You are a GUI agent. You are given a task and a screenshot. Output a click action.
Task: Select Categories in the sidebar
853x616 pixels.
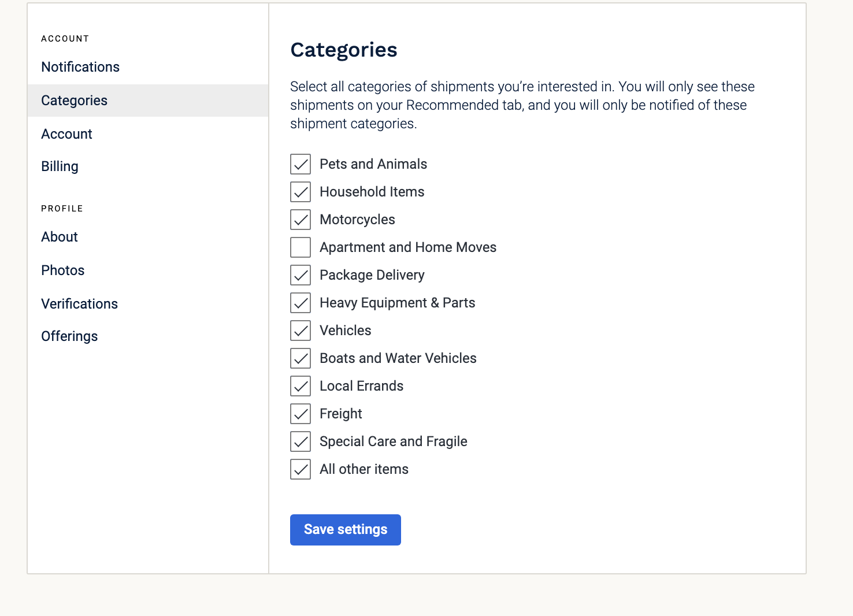tap(75, 101)
